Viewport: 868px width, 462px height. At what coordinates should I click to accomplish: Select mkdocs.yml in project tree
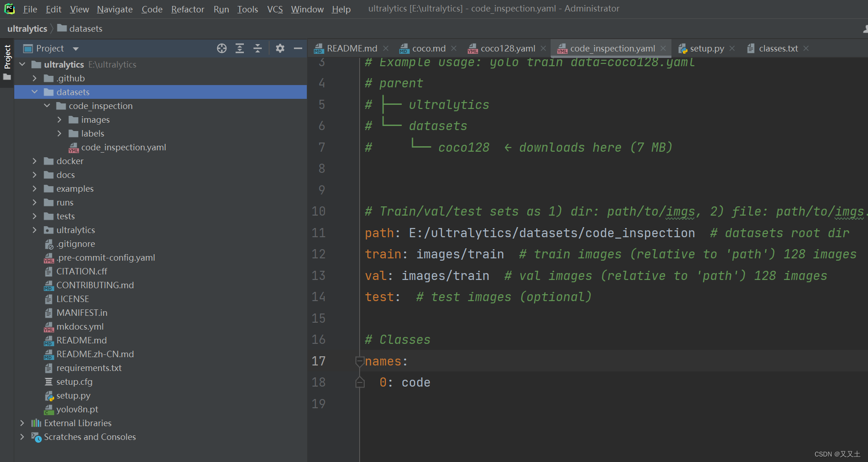[x=80, y=326]
